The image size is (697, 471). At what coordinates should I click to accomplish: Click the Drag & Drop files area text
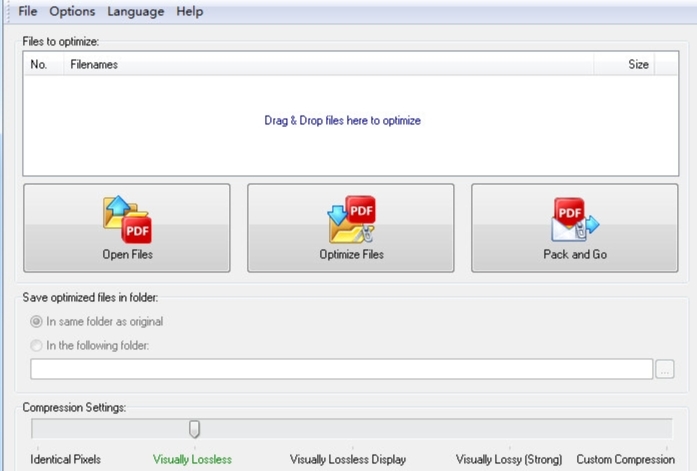pyautogui.click(x=342, y=120)
